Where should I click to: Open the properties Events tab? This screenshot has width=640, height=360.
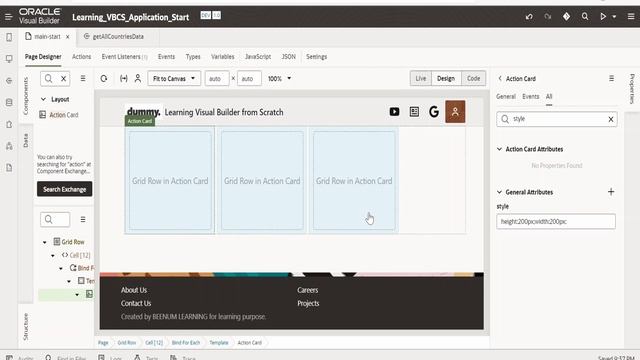coord(531,97)
